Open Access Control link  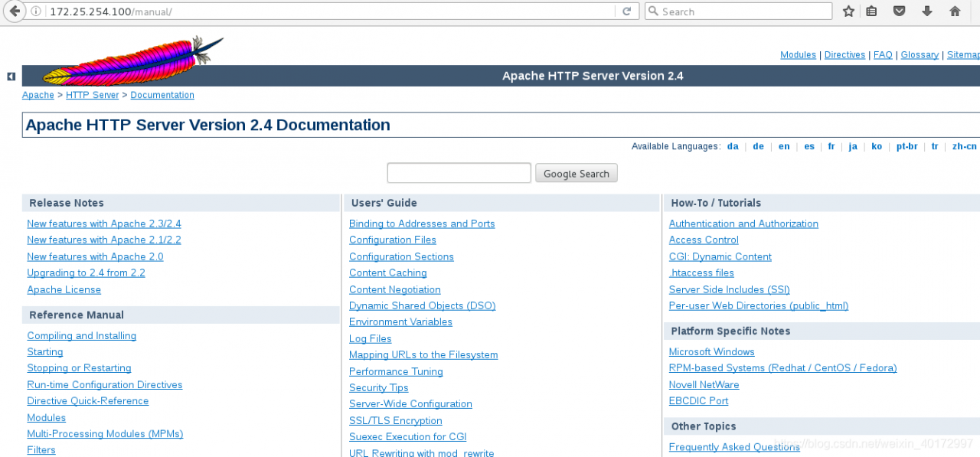coord(704,240)
